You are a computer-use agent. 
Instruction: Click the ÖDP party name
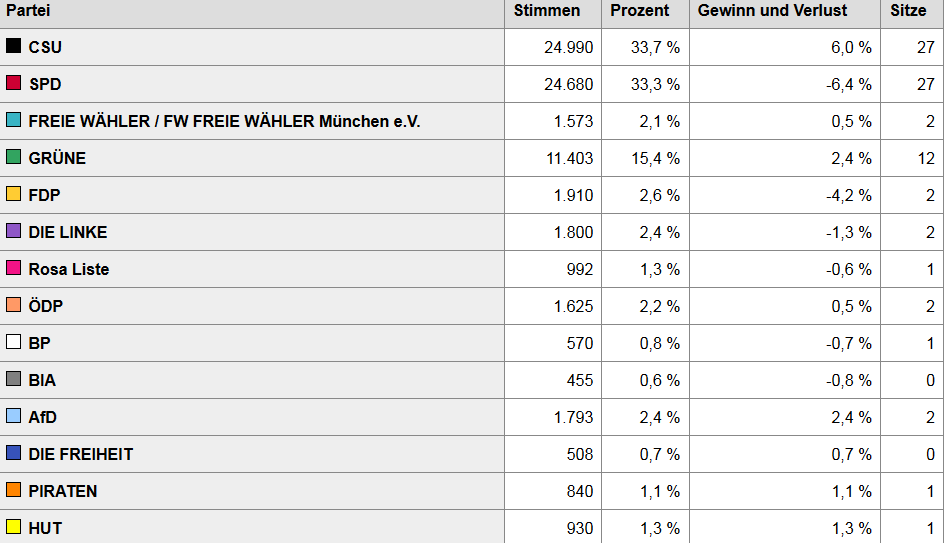click(46, 306)
